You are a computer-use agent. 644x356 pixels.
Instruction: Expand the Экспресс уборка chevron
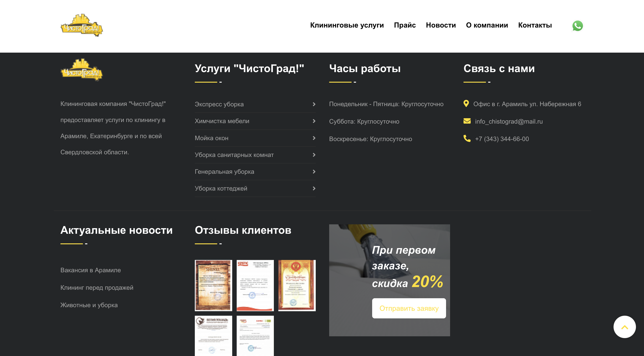tap(314, 104)
